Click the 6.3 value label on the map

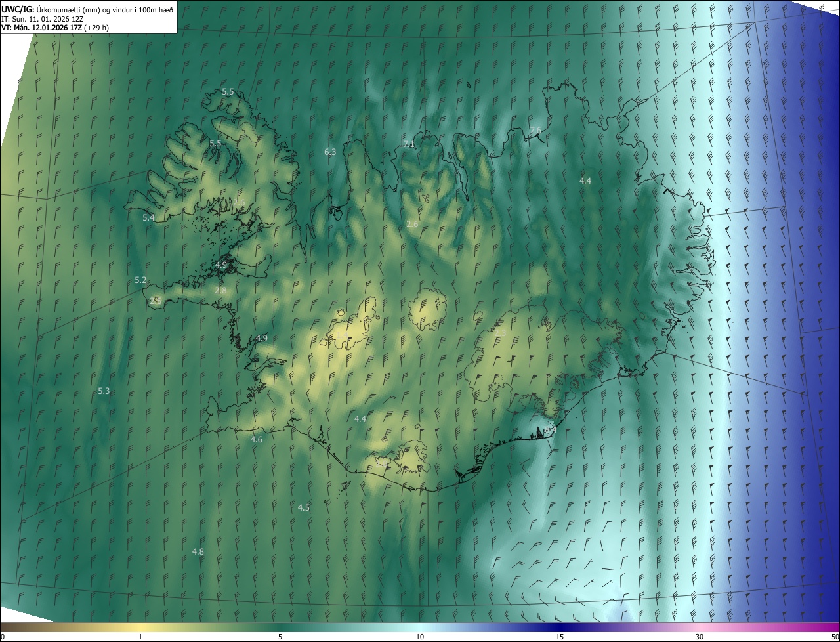point(330,152)
